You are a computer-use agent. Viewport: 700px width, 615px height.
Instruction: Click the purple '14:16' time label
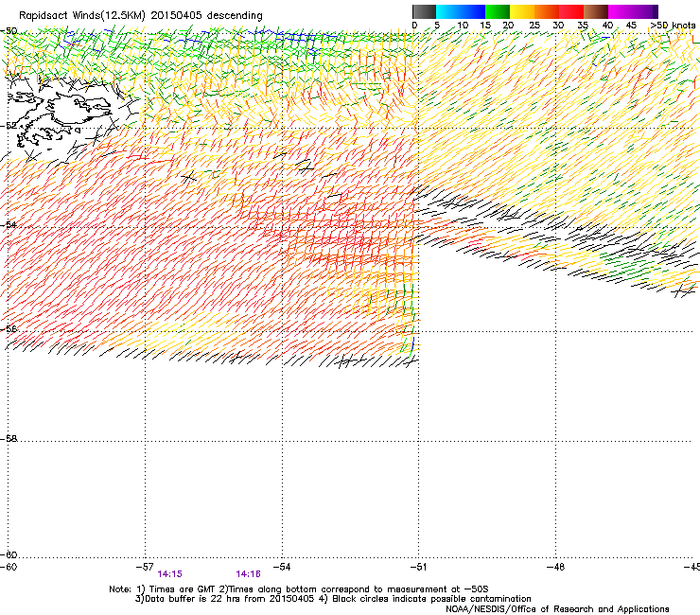248,574
